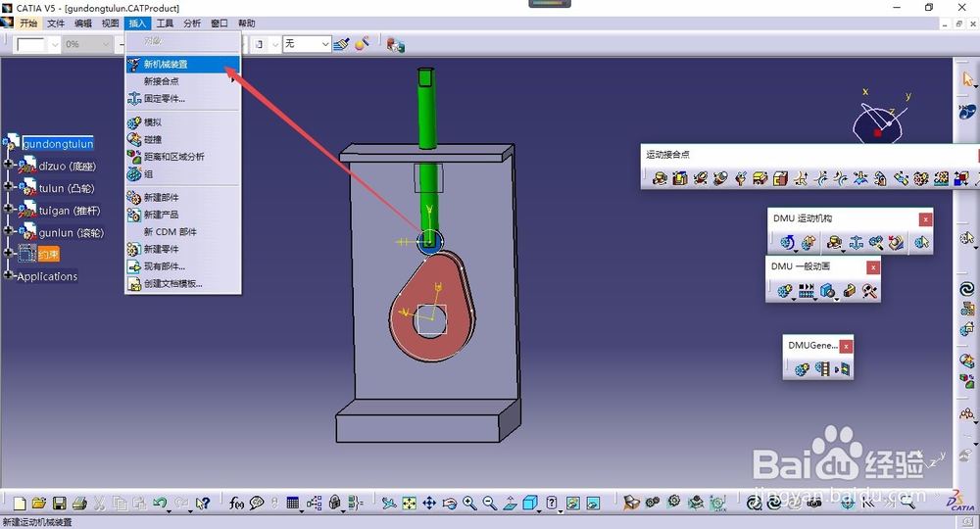Click Fixed Part anchor icon in DMU 运动机构

[x=857, y=242]
